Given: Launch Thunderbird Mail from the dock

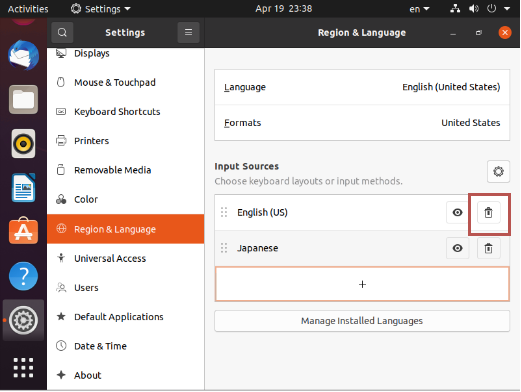Looking at the screenshot, I should [x=23, y=55].
